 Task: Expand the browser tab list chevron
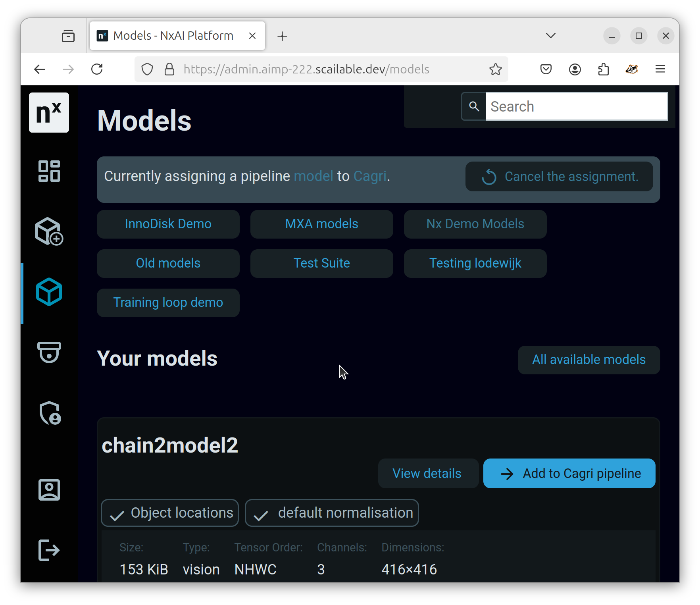pyautogui.click(x=551, y=36)
